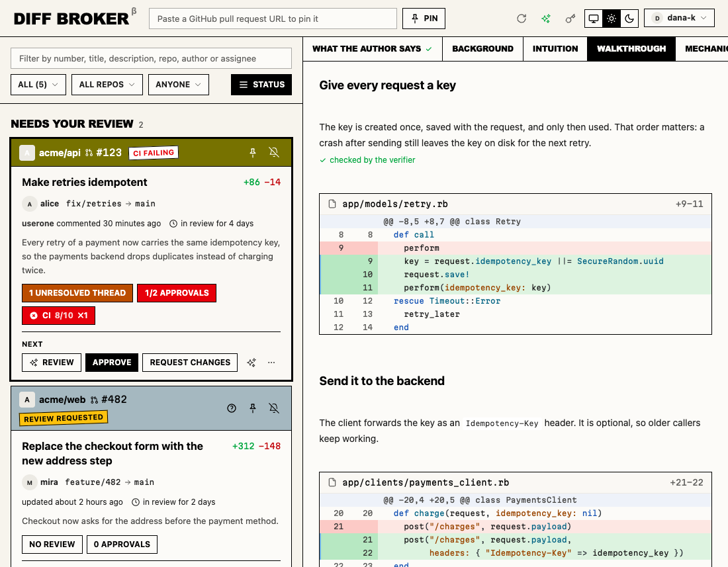Open the app/models/retry.rb file header
The height and width of the screenshot is (567, 728).
[516, 204]
